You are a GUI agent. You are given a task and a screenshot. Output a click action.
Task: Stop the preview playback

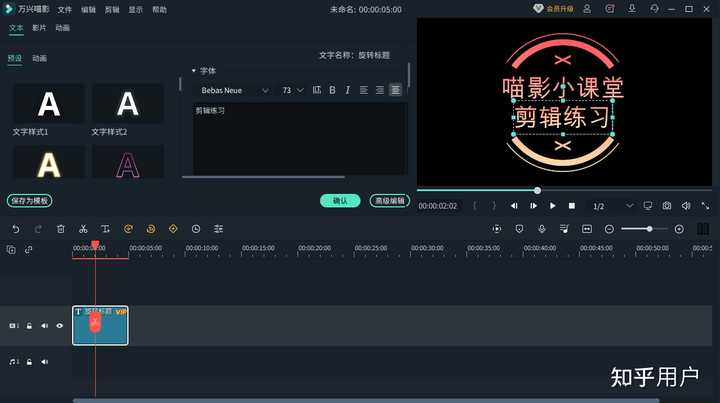(572, 206)
